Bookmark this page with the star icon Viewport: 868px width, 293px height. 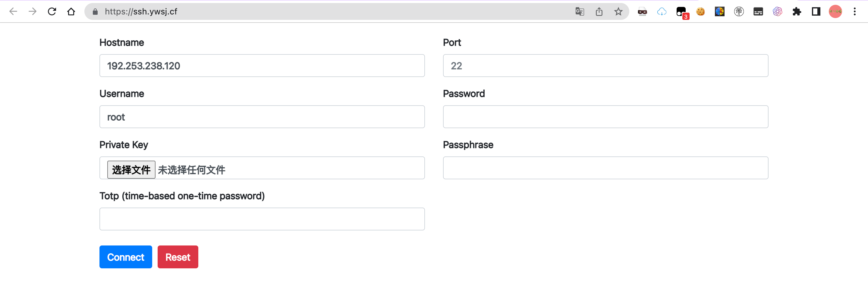tap(618, 11)
